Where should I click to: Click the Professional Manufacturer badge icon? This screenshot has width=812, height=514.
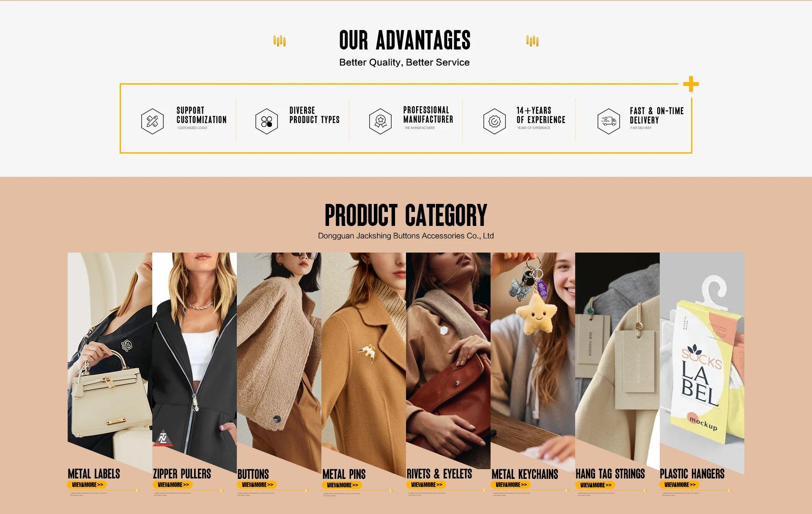click(380, 121)
